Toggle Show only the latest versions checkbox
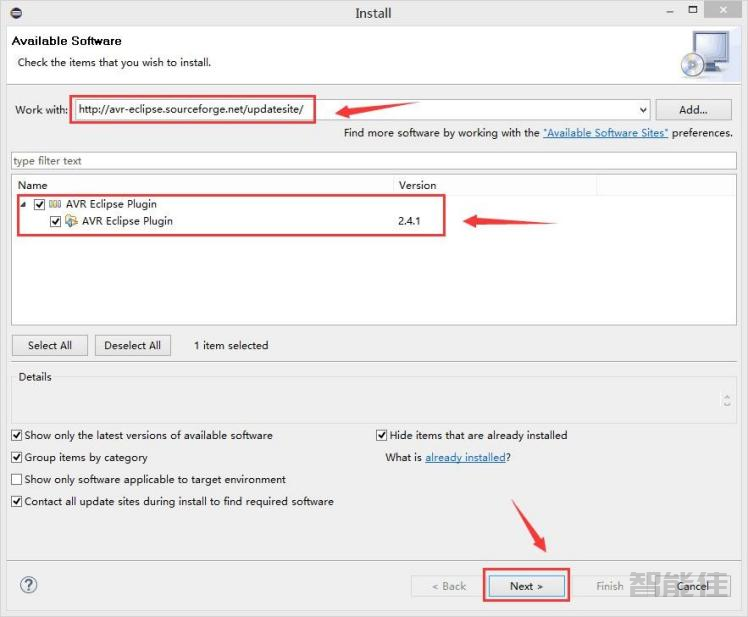 17,436
